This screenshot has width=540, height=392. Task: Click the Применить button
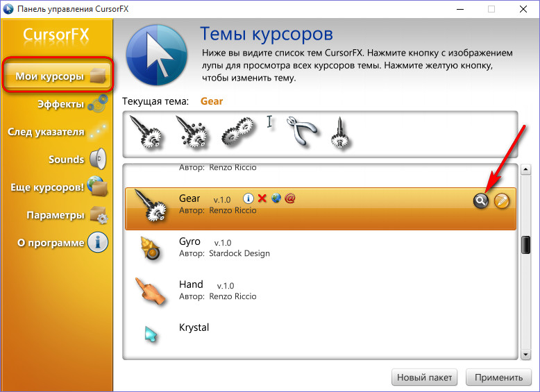point(498,377)
